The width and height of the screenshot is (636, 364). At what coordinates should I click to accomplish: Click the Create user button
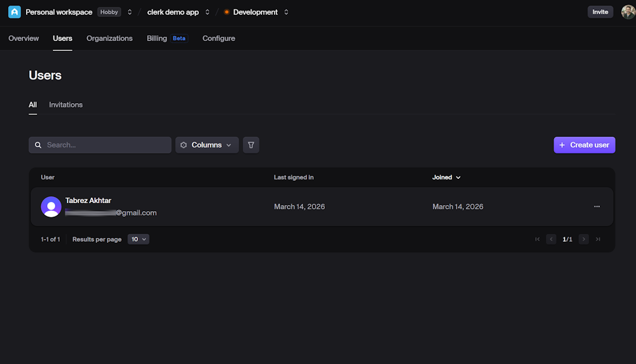(584, 144)
